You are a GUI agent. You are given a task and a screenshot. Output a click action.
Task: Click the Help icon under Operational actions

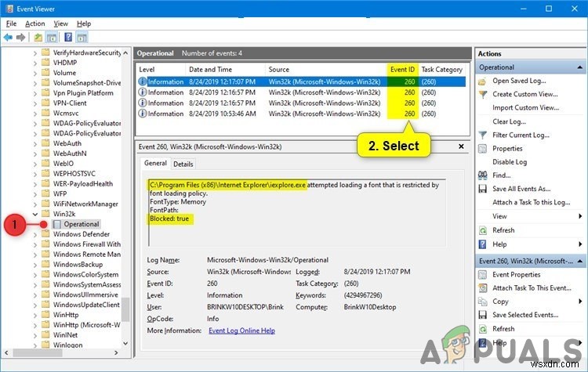click(483, 244)
